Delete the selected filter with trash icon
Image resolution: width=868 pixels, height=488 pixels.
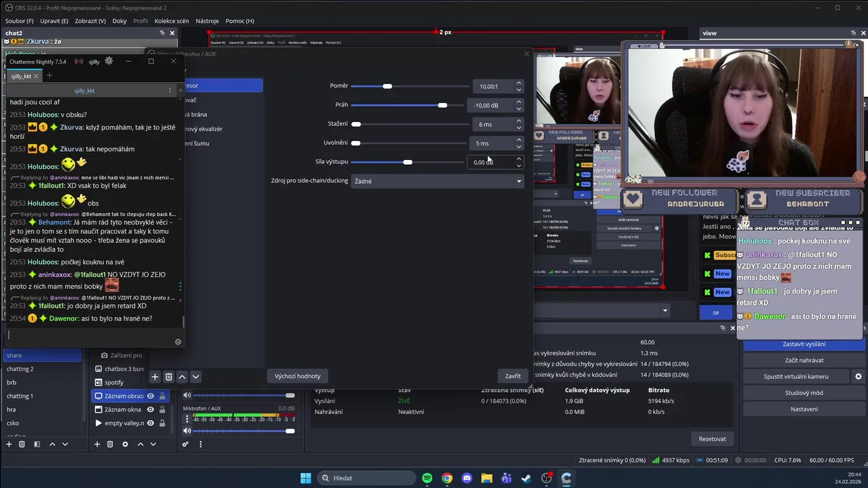click(169, 376)
